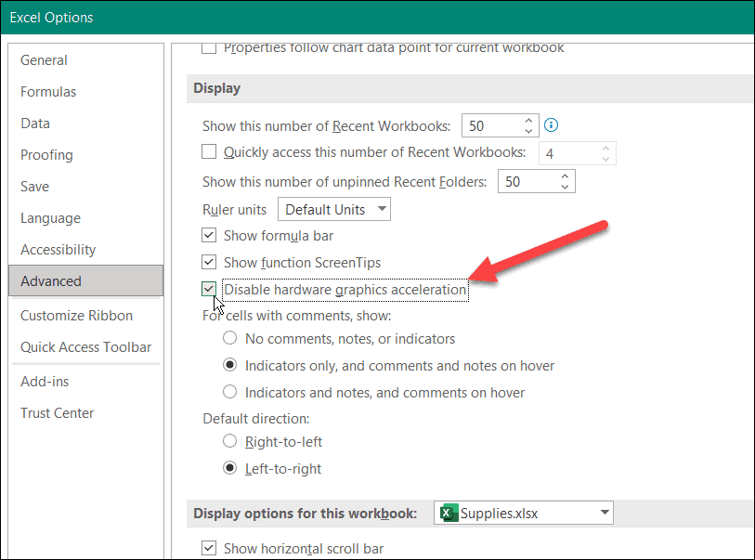Expand the Supplies.xlsx workbook dropdown
Screen dimensions: 755x560
605,513
